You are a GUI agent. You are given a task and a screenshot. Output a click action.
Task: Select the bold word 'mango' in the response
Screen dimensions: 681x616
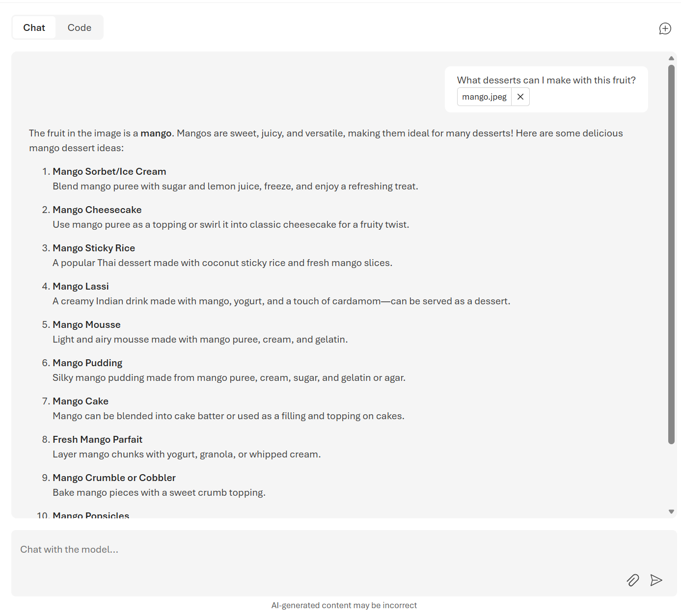(156, 133)
